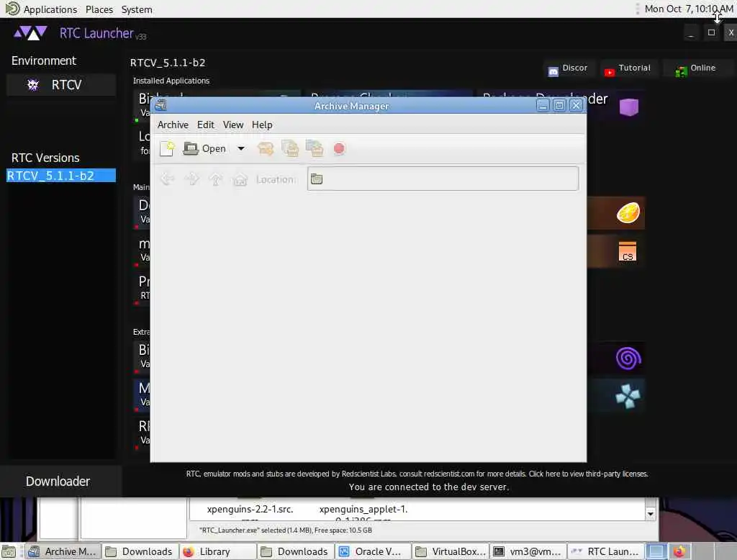
Task: Expand the Open recent archives dropdown arrow
Action: pyautogui.click(x=240, y=148)
